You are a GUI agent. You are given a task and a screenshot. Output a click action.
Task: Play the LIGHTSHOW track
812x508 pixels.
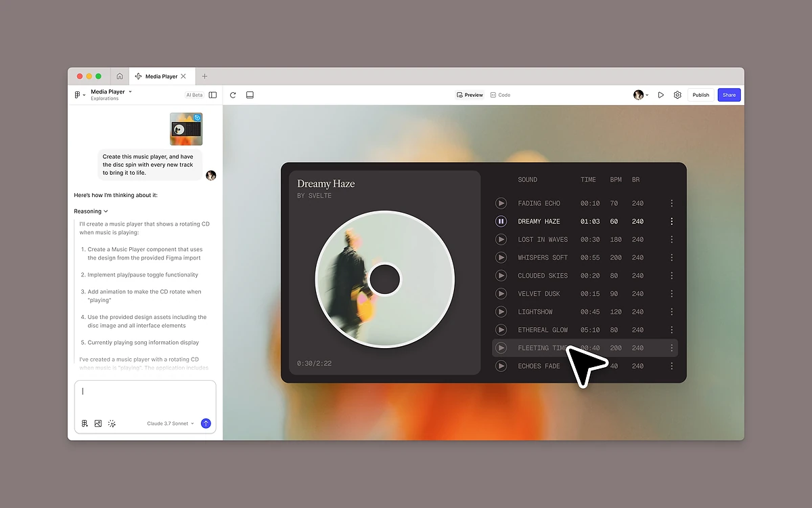[x=501, y=312]
